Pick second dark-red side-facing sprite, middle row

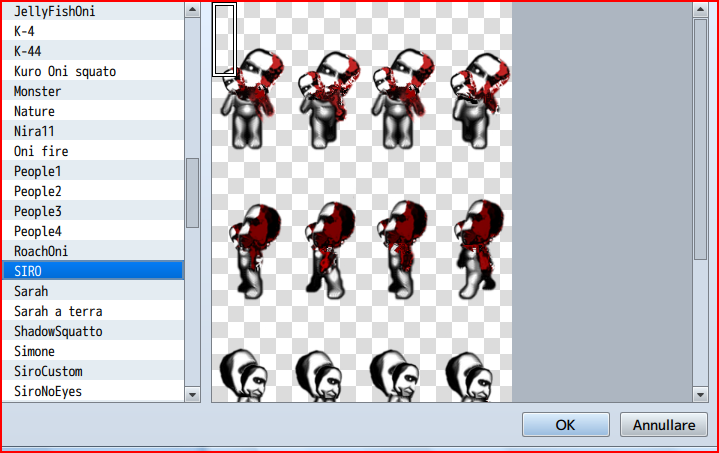tap(330, 250)
